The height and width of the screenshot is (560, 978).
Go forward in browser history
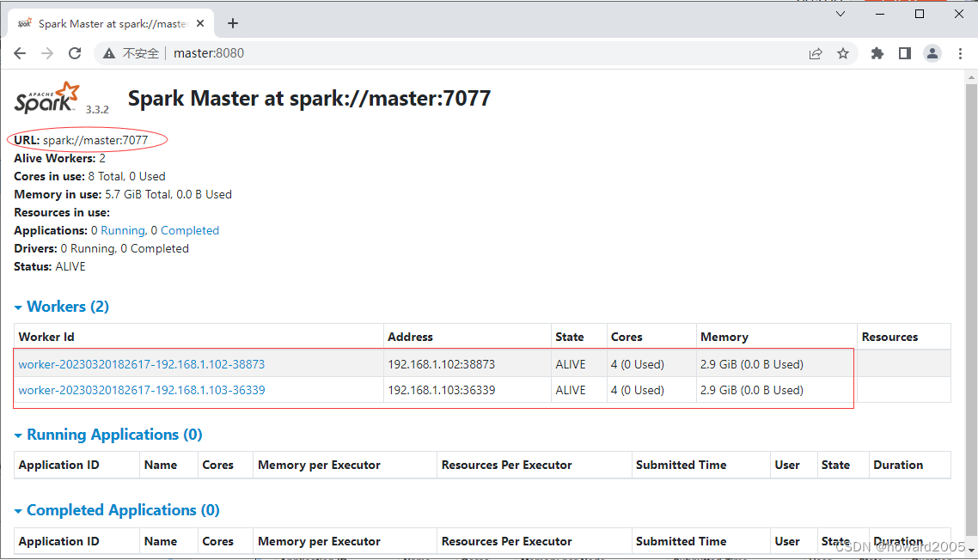[47, 53]
